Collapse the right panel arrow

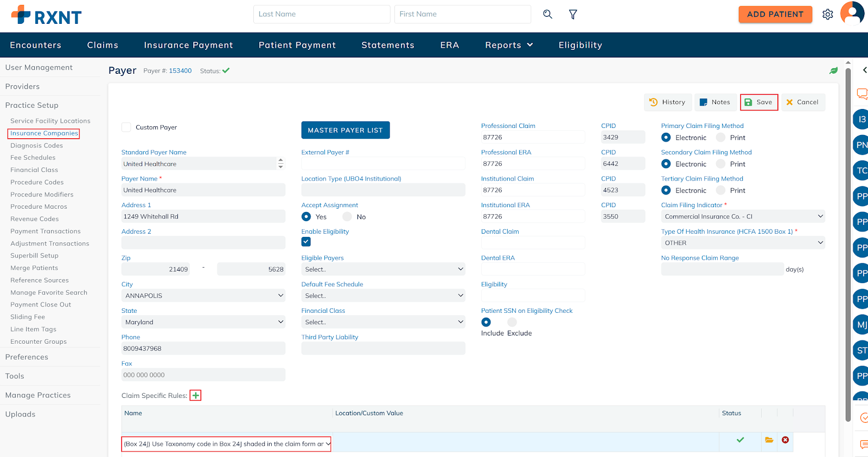864,70
